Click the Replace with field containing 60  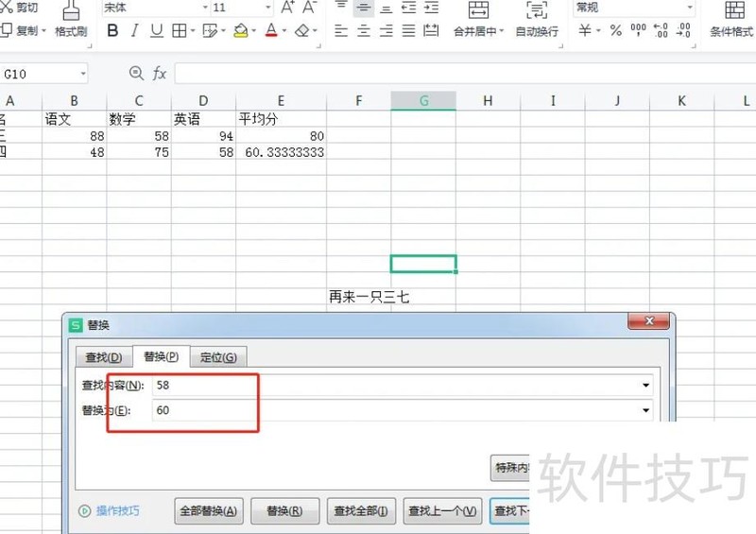pyautogui.click(x=403, y=410)
